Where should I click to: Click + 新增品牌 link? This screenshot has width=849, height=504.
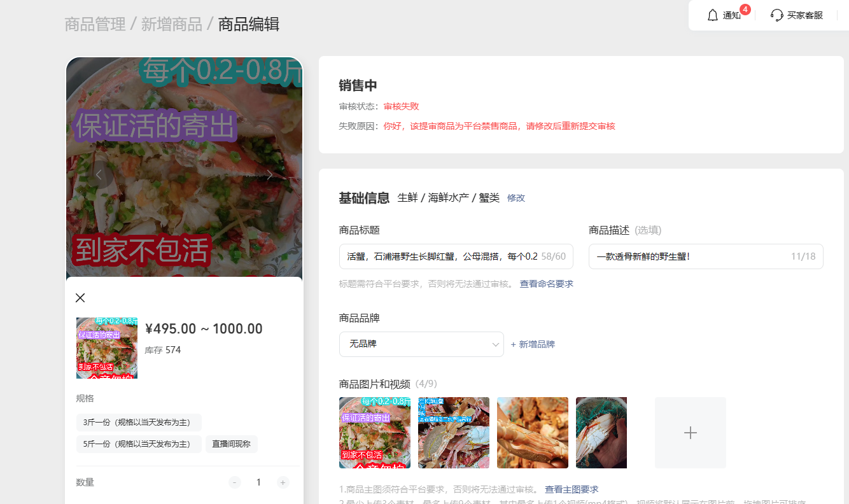(x=533, y=344)
